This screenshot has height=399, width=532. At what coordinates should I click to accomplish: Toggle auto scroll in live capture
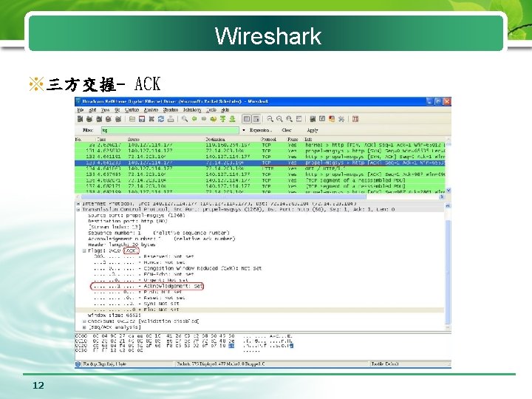pos(256,119)
